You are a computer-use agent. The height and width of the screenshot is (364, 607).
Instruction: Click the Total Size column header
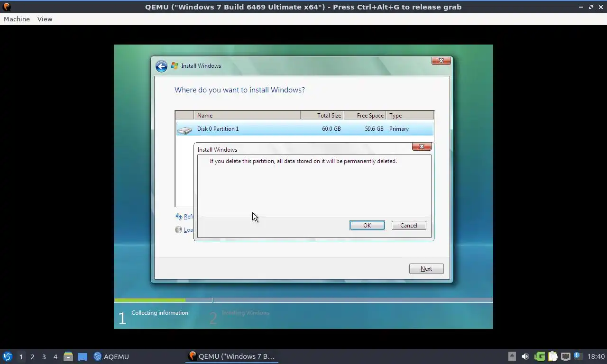(x=322, y=115)
